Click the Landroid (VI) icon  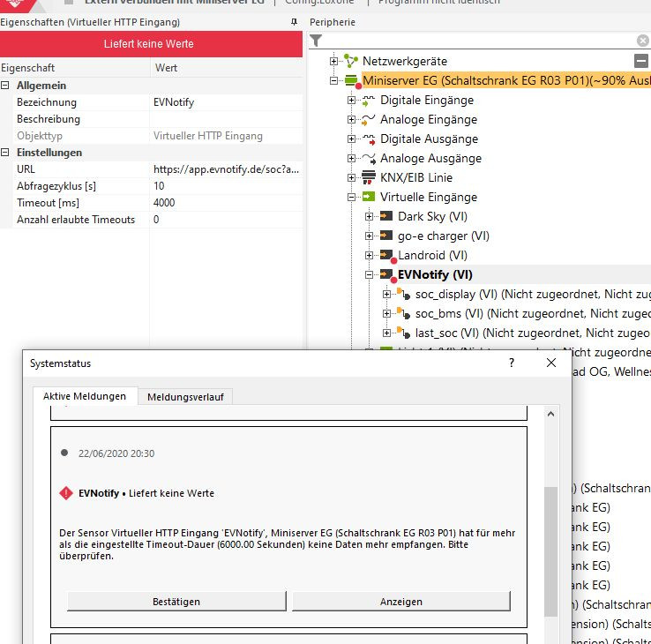click(387, 255)
